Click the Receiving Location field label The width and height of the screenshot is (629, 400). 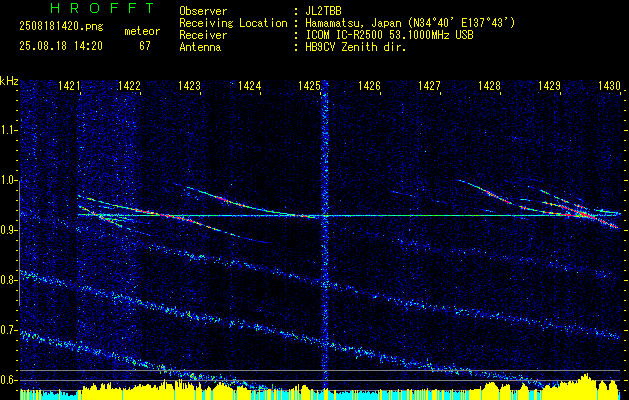coord(233,23)
